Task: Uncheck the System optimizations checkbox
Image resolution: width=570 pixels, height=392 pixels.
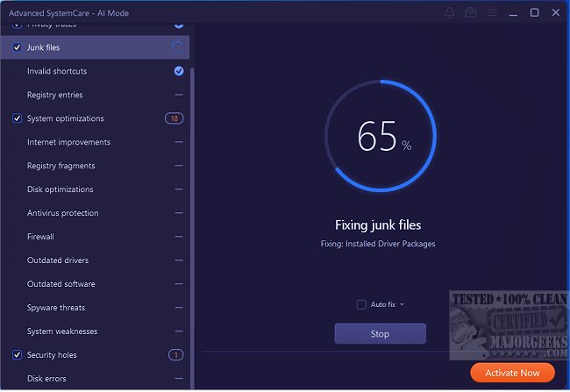Action: pyautogui.click(x=17, y=118)
